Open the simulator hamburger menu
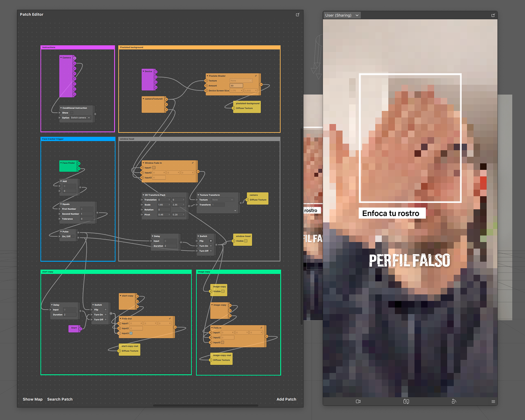Screen dimensions: 525x420 pos(493,401)
